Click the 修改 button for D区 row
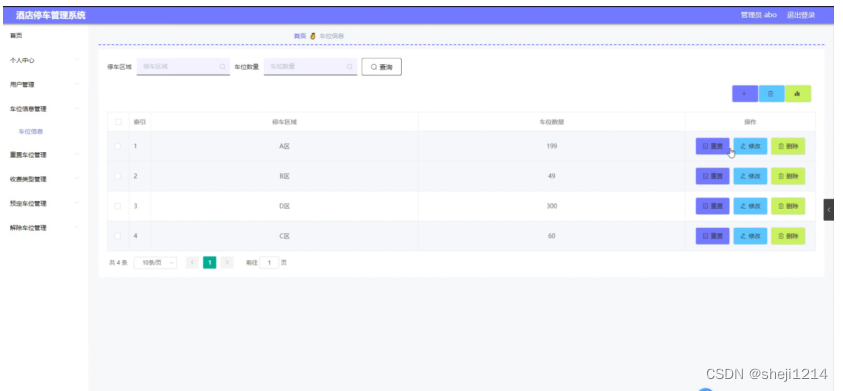The image size is (843, 391). pos(751,206)
